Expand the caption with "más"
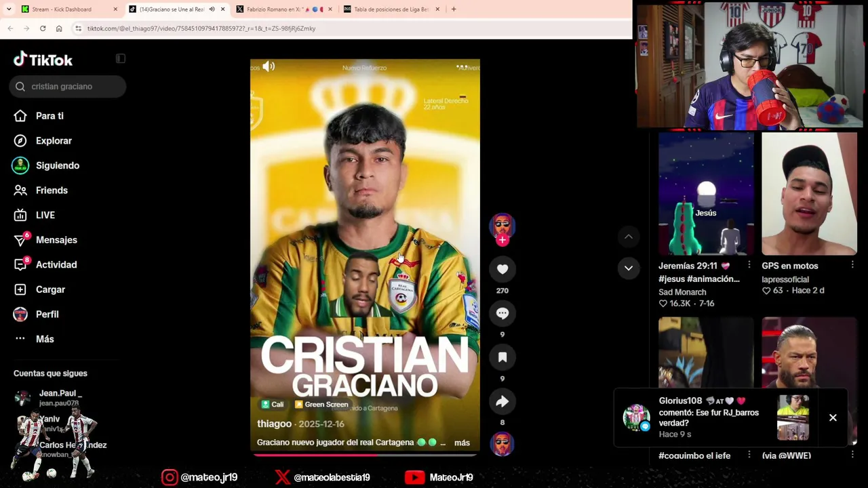 [462, 443]
